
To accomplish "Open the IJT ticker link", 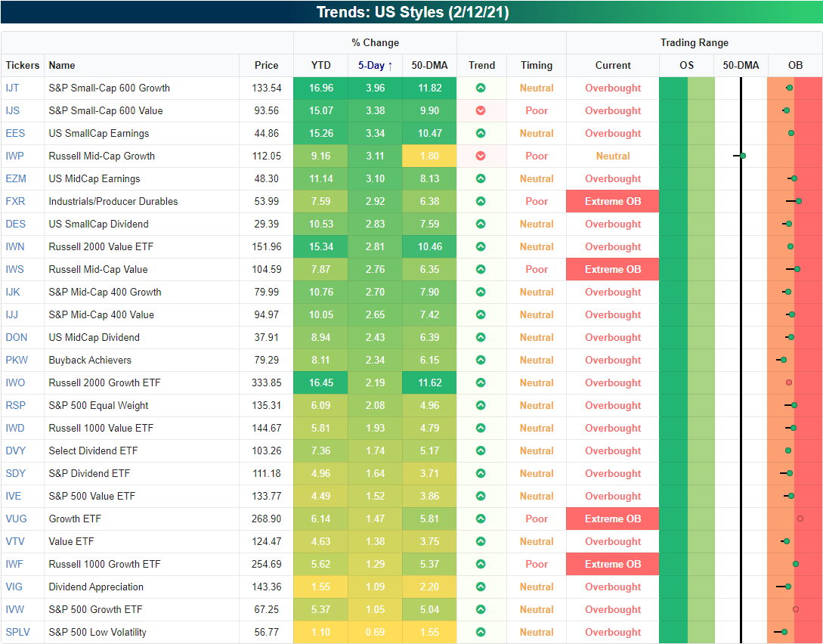I will click(13, 88).
